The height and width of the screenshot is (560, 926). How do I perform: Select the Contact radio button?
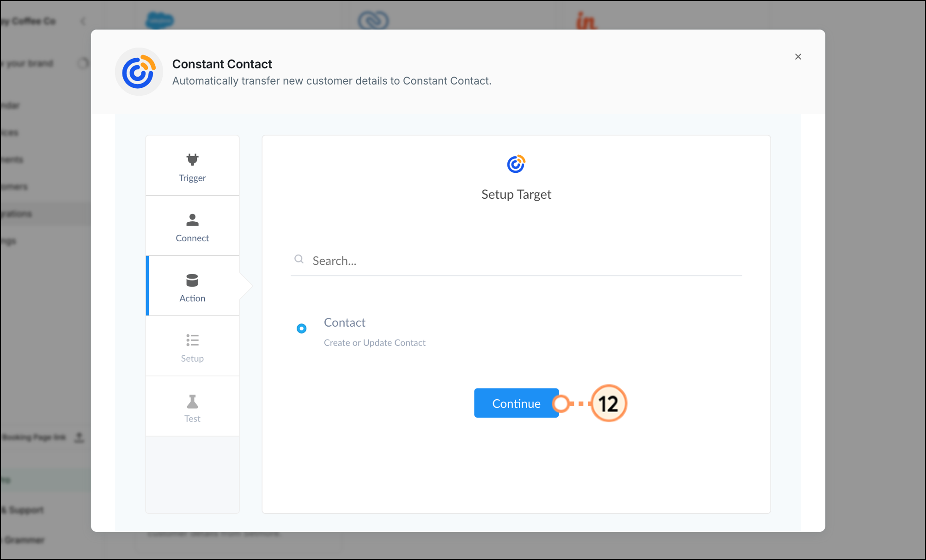pos(301,329)
